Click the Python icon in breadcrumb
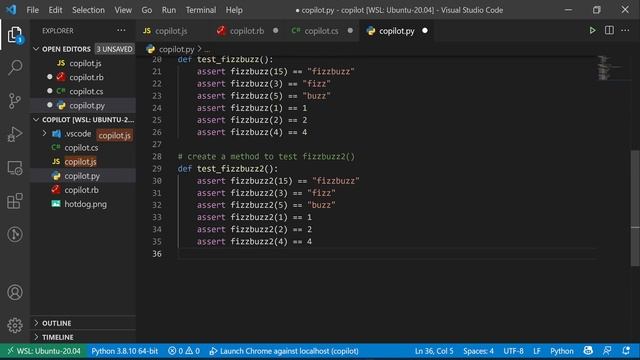 pyautogui.click(x=150, y=49)
